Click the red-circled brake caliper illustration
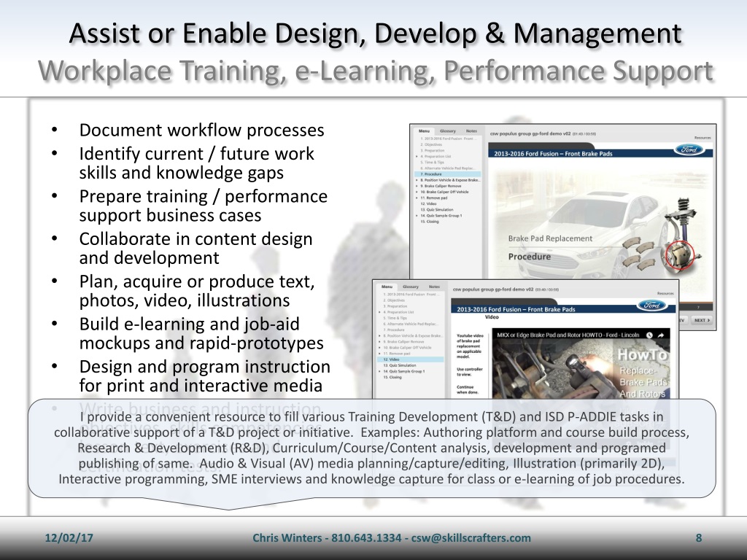Screen dimensions: 747x560 (679, 256)
